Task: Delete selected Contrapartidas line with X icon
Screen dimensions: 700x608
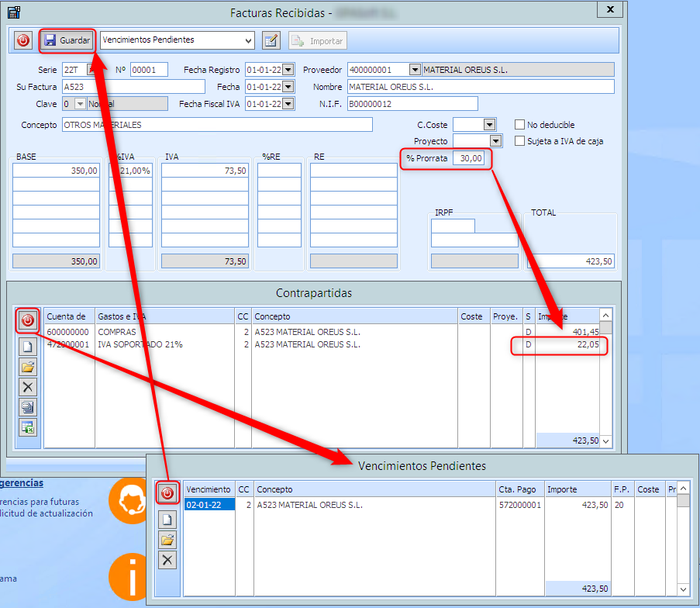Action: click(28, 386)
